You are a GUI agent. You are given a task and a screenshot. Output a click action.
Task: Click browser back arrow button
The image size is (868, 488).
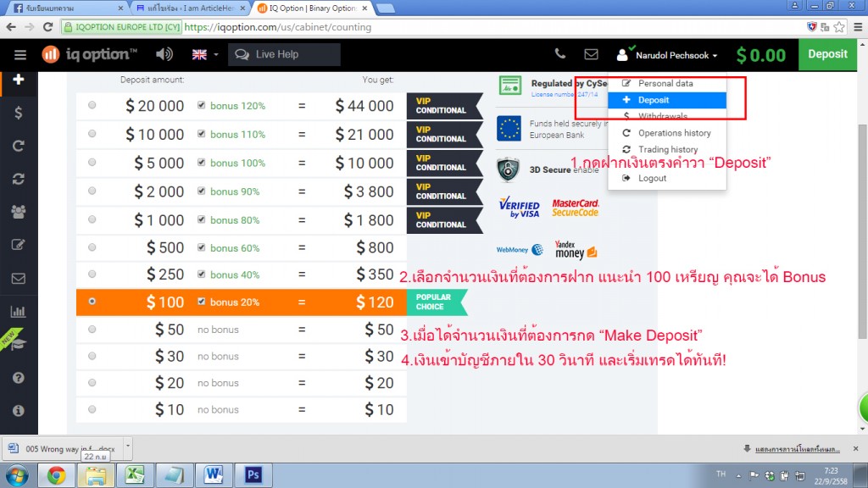coord(11,26)
